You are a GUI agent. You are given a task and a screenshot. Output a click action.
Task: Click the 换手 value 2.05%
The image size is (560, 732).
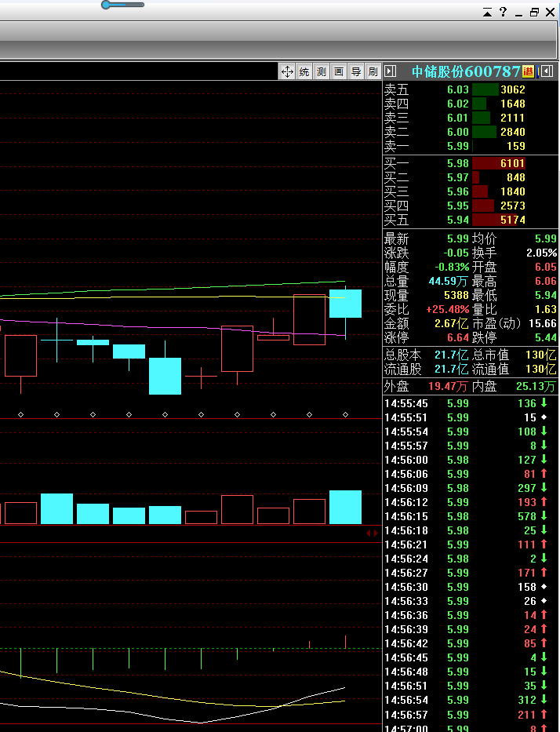click(542, 253)
